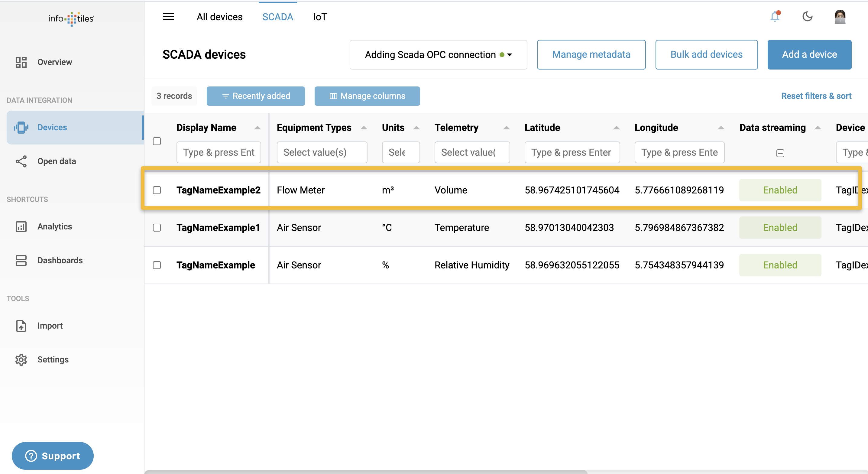This screenshot has width=868, height=474.
Task: Check the TagNameExample1 row checkbox
Action: 157,228
